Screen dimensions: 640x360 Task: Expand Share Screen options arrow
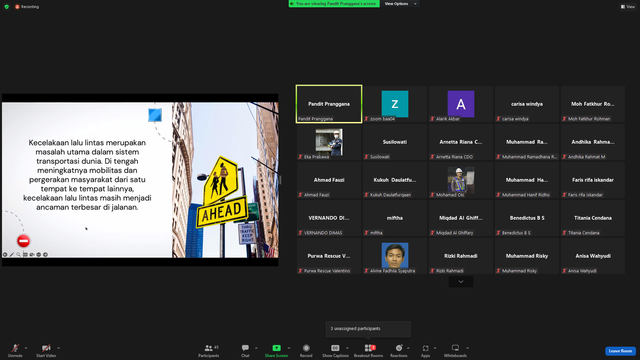tap(289, 348)
